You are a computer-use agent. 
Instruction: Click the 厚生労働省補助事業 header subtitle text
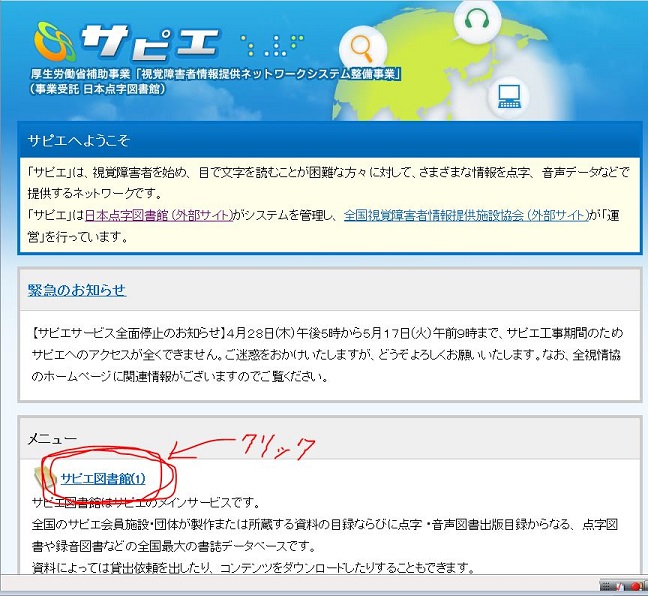[x=215, y=74]
